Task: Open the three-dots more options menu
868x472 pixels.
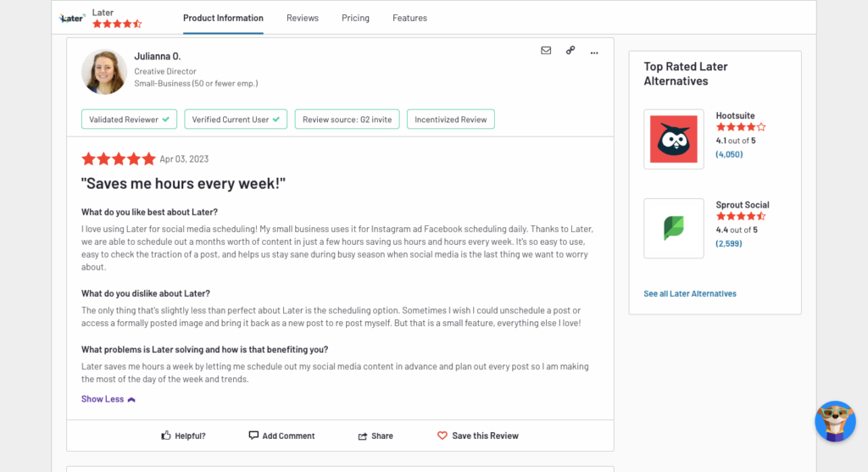Action: tap(594, 53)
